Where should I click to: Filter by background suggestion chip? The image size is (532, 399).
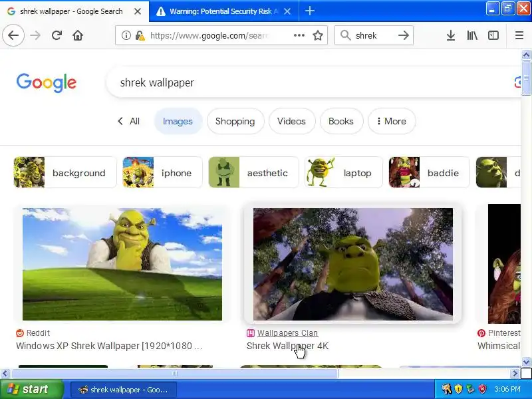65,172
